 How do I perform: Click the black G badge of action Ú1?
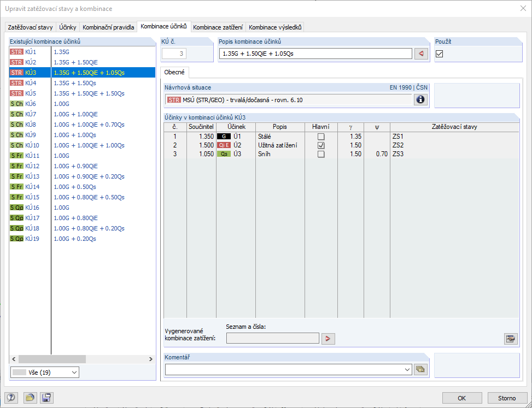pos(224,137)
